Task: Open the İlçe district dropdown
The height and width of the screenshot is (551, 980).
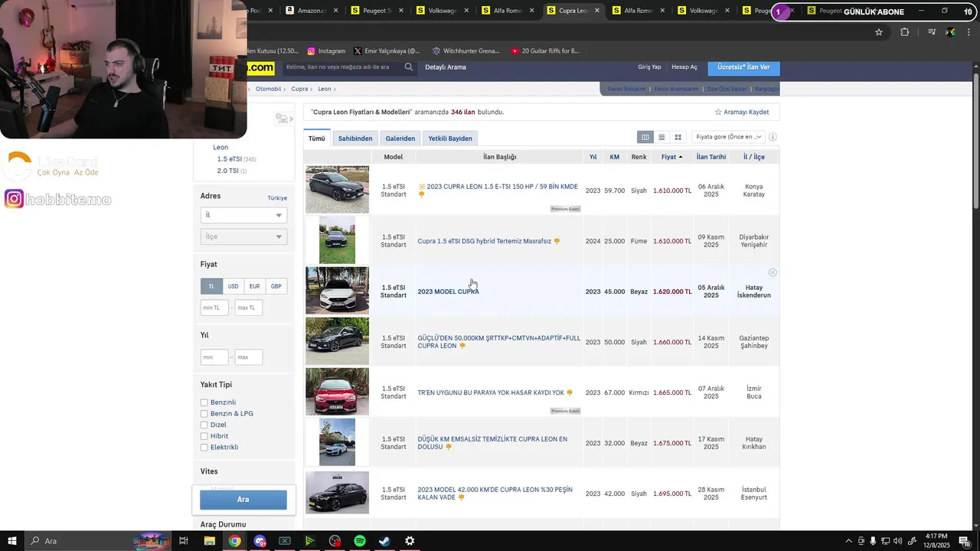Action: tap(243, 236)
